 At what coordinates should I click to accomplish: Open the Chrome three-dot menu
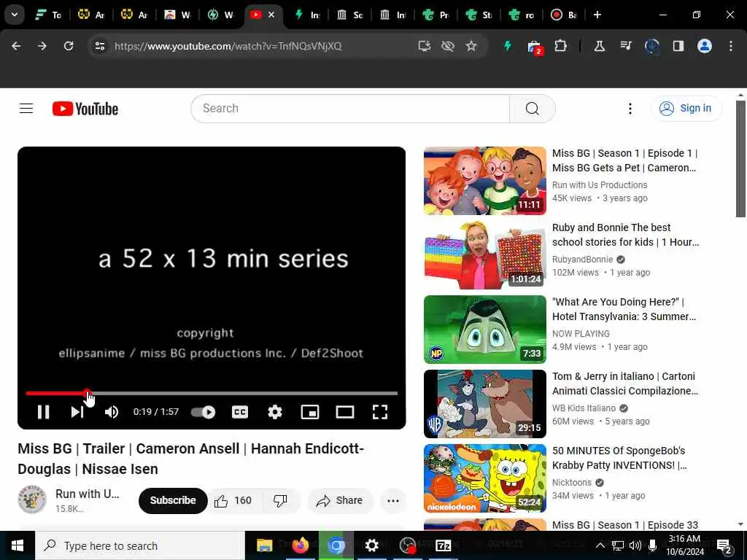click(x=731, y=46)
